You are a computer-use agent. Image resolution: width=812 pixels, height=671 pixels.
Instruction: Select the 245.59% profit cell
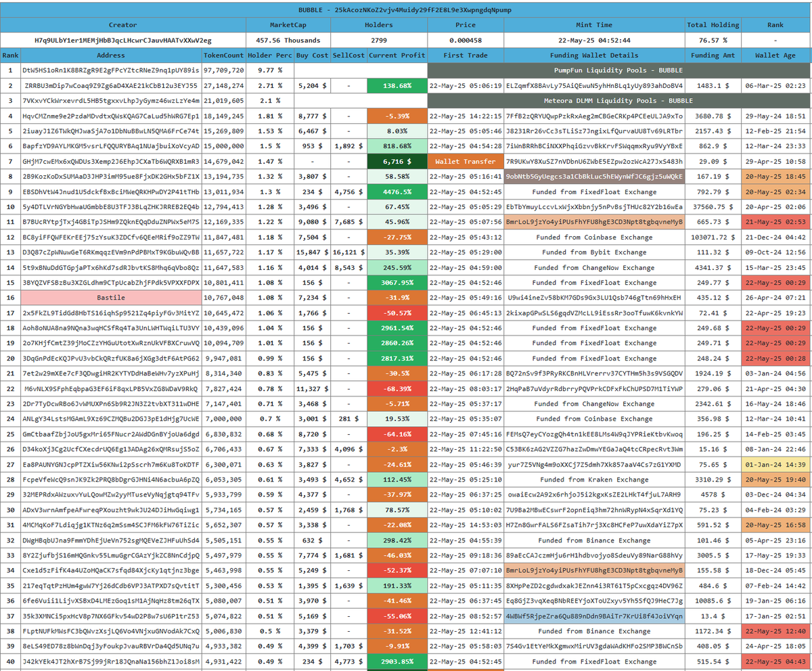397,267
